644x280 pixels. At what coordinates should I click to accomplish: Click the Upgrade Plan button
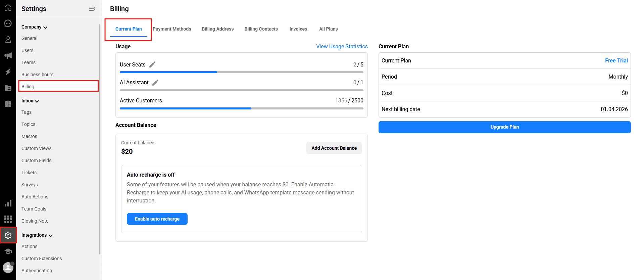click(x=505, y=127)
